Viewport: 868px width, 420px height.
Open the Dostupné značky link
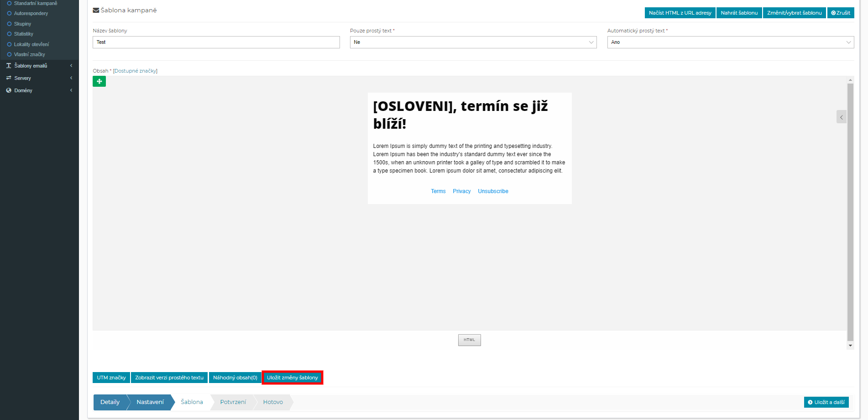[x=135, y=71]
